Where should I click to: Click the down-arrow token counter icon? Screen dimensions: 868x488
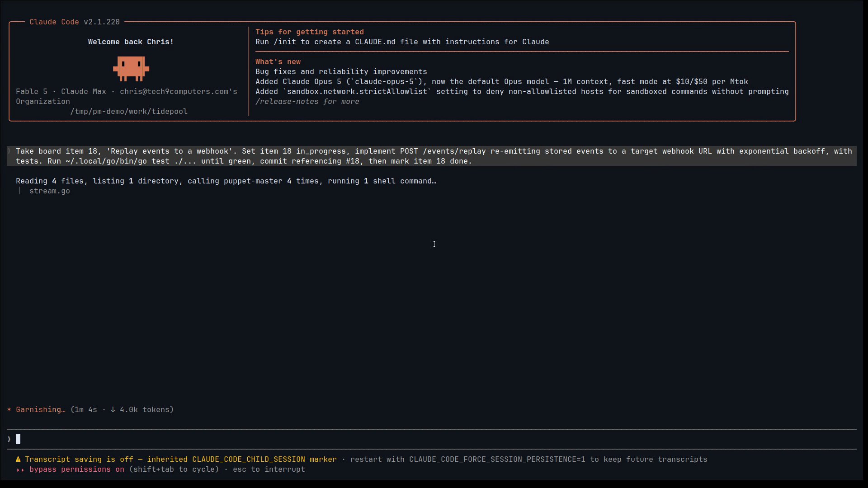point(113,410)
